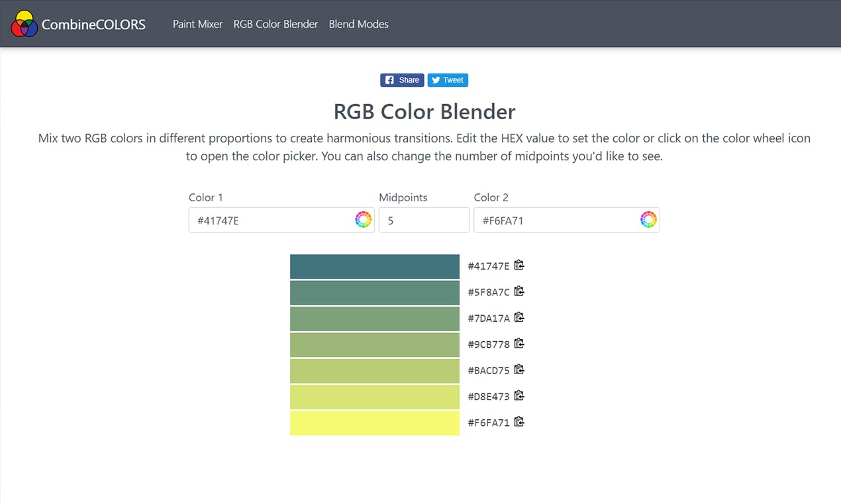The width and height of the screenshot is (841, 504).
Task: Open the Color 2 color wheel picker
Action: (648, 220)
